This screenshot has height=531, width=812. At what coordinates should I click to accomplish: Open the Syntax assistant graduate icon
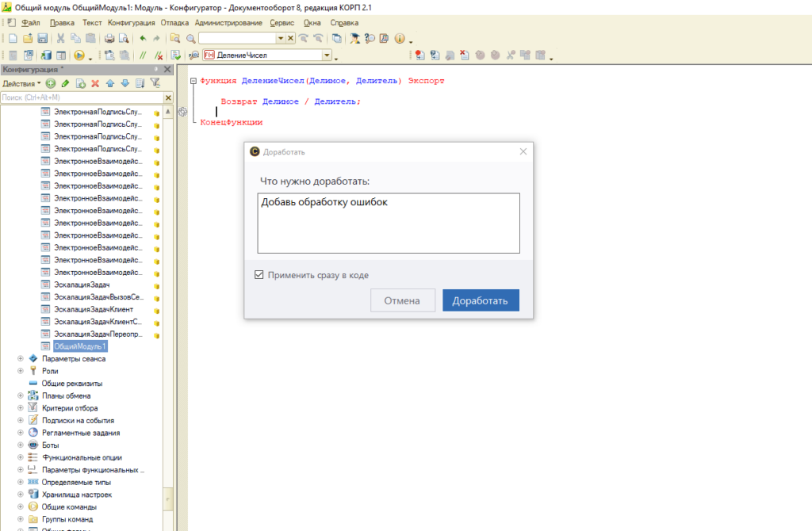pyautogui.click(x=354, y=38)
